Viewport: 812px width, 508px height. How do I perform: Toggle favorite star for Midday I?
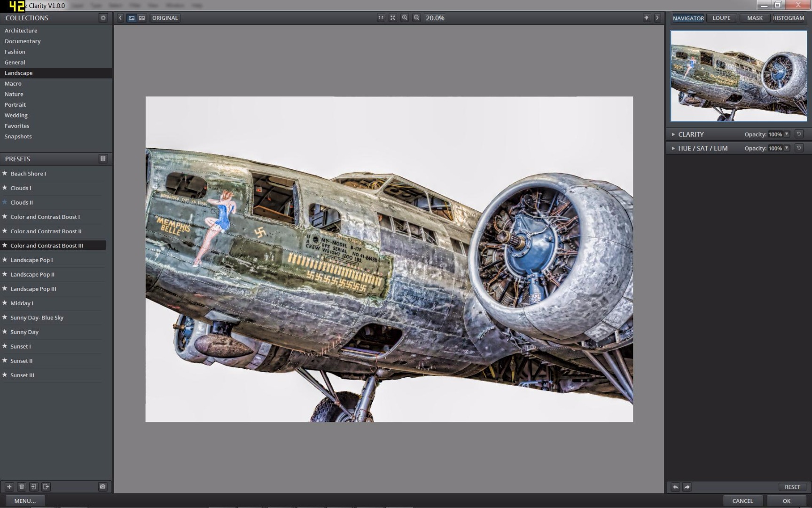pos(5,303)
